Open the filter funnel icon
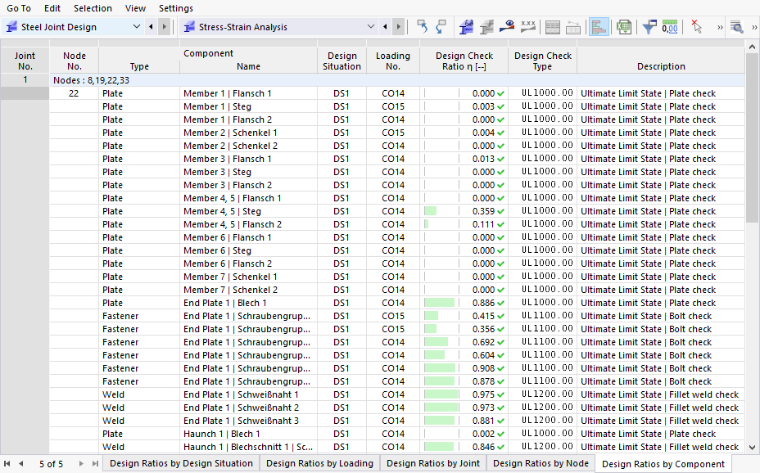Viewport: 760px width, 473px height. [649, 27]
